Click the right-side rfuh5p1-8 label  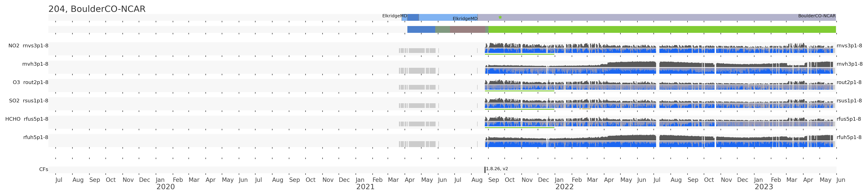click(x=849, y=137)
